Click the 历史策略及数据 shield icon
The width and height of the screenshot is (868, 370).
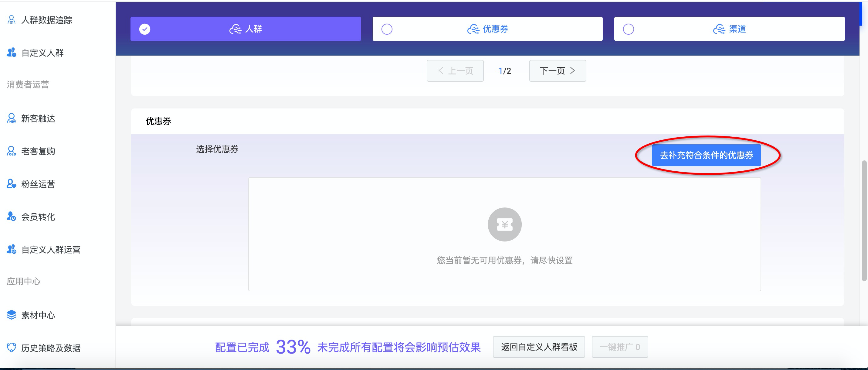12,348
